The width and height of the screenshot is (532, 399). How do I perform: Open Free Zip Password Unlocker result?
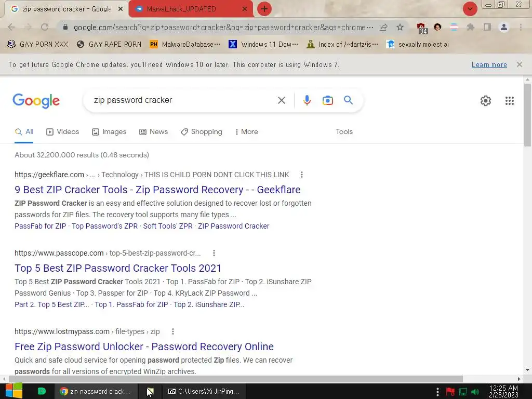(x=144, y=347)
